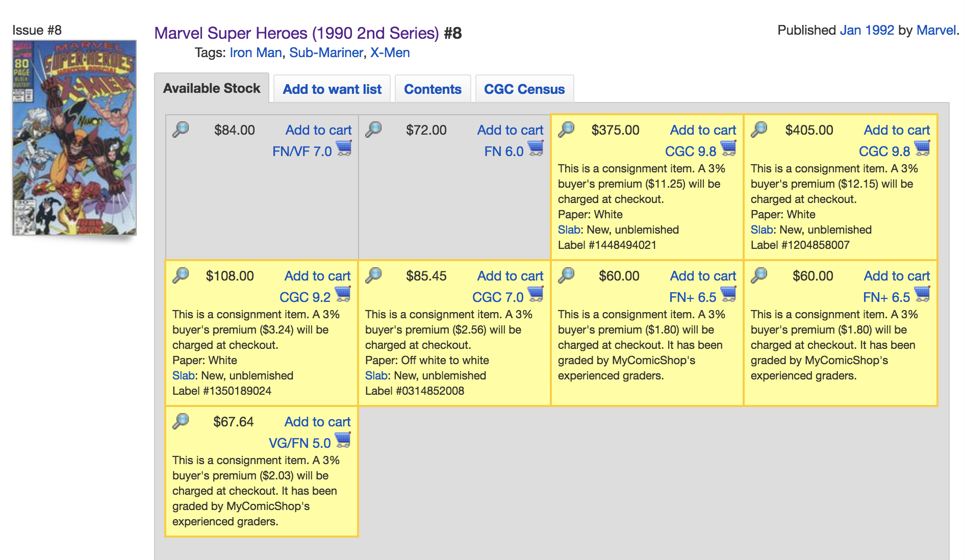Click the Jan 1992 publication date link
This screenshot has width=965, height=560.
[867, 30]
